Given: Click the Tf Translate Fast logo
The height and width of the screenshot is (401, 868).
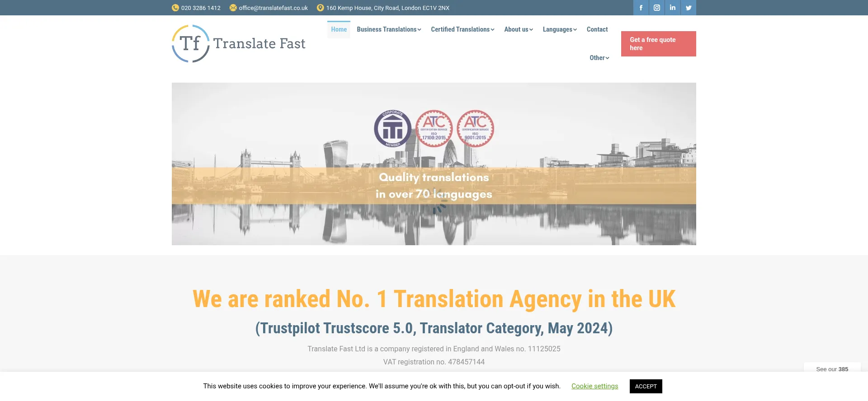Looking at the screenshot, I should click(239, 43).
